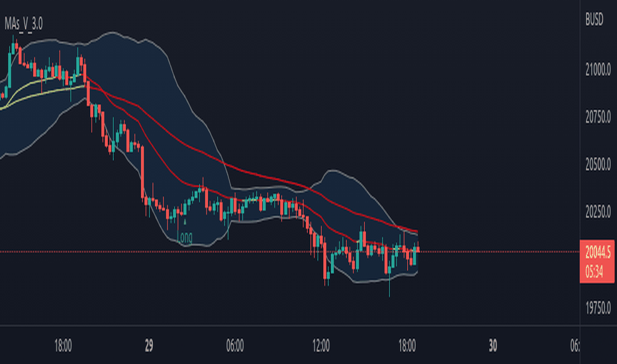Click the 05:34 candle countdown timer
617x364 pixels.
click(594, 271)
